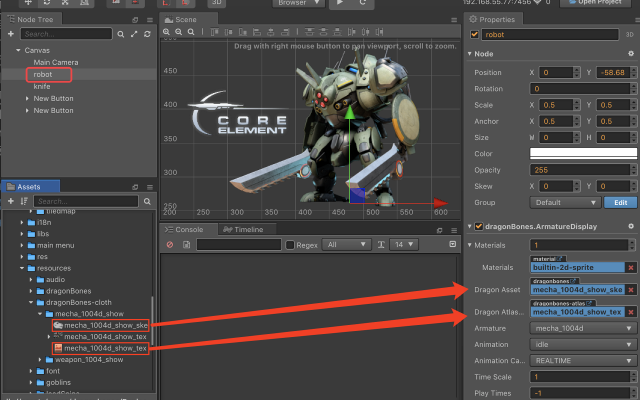
Task: Open the Node section gear menu
Action: pos(631,53)
